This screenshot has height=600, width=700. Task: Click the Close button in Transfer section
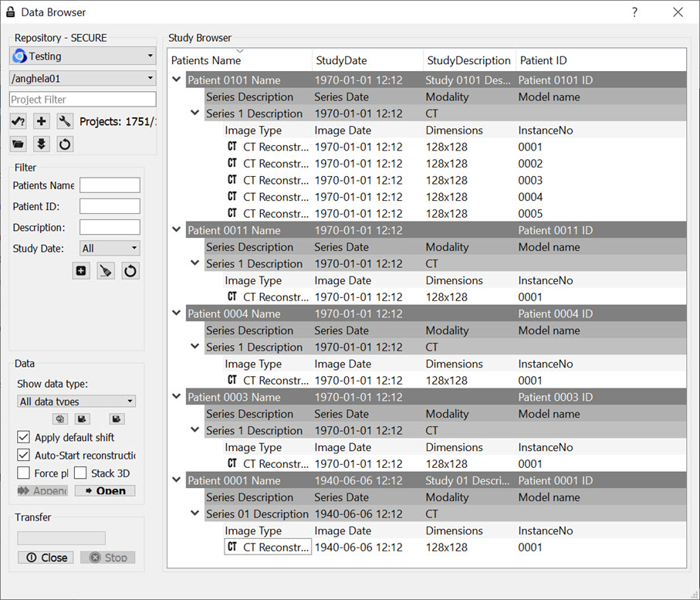[x=46, y=558]
